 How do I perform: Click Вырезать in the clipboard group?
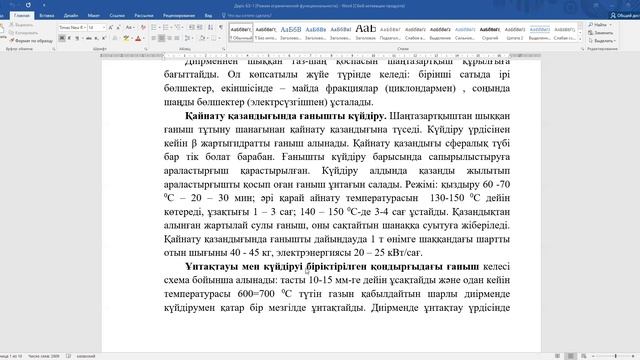click(x=22, y=25)
